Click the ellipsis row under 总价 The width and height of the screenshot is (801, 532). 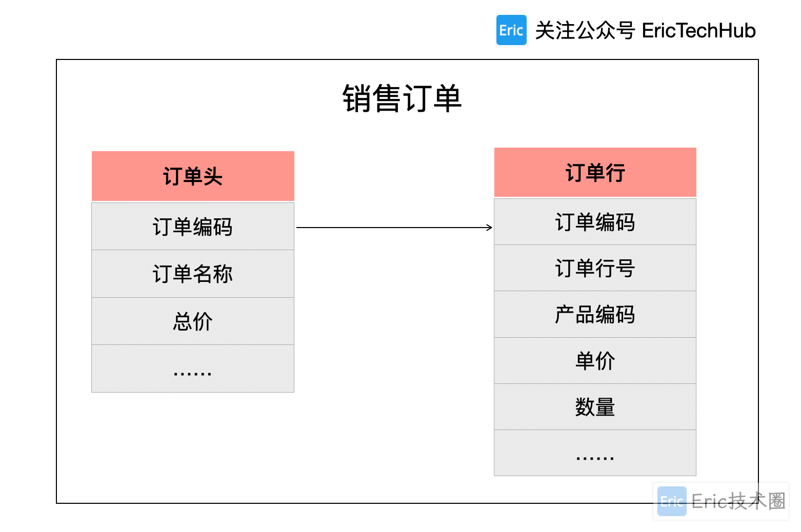click(x=193, y=369)
